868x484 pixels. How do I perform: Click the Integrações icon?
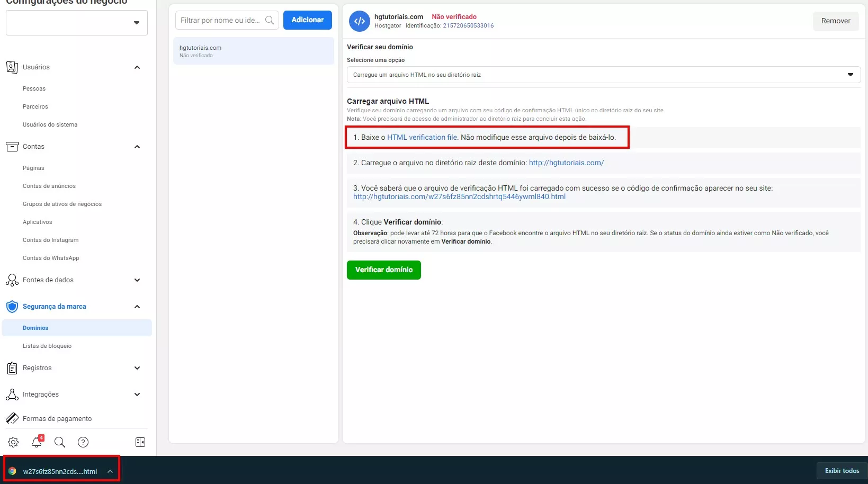[12, 395]
